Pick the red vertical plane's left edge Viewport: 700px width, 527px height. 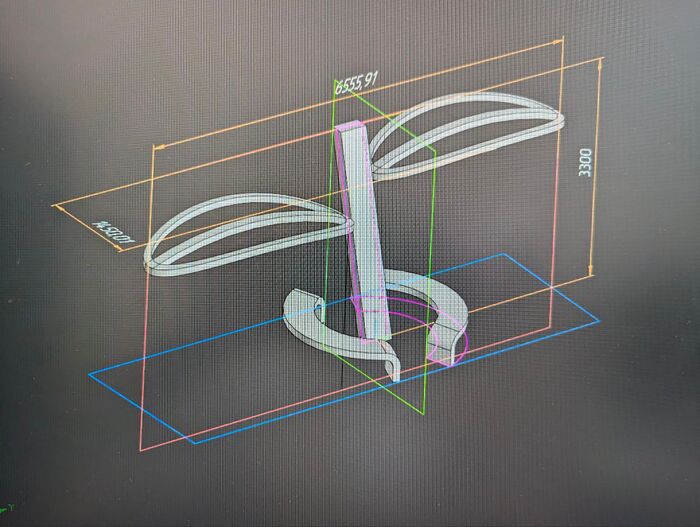(x=146, y=300)
